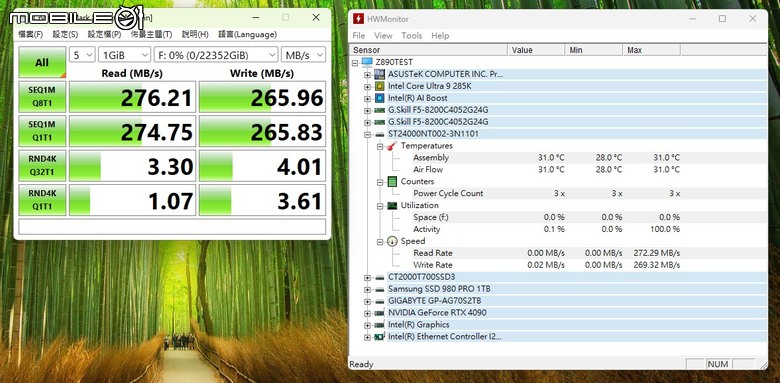Collapse the Temperatures group
The height and width of the screenshot is (383, 780).
click(x=380, y=146)
